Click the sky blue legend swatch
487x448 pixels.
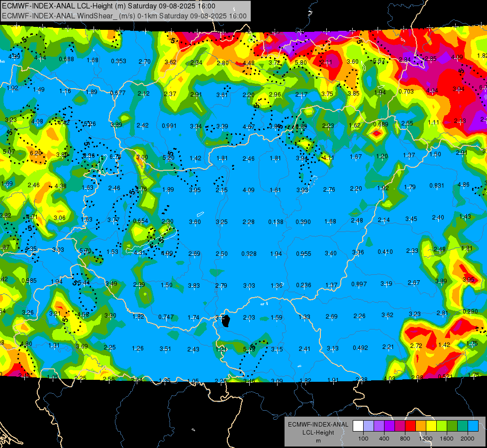click(x=474, y=426)
